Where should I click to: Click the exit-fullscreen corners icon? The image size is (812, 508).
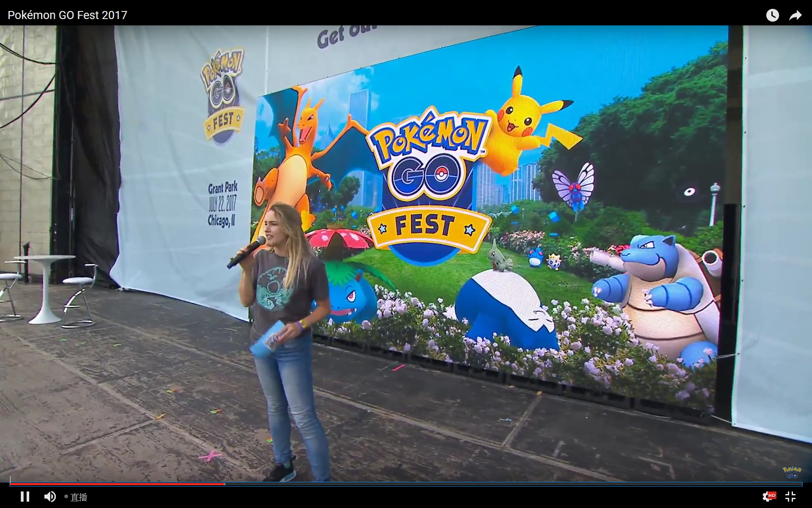(790, 497)
